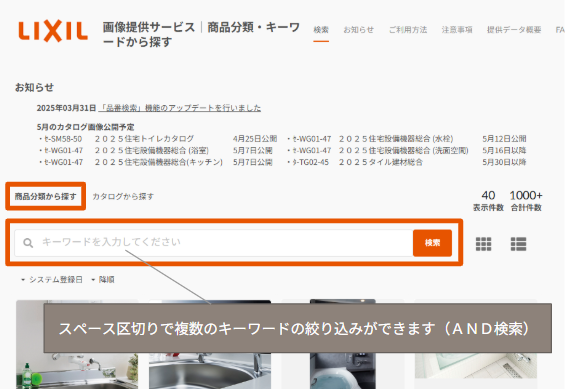Open the 提供データ概要 navigation tab
This screenshot has width=565, height=389.
[x=514, y=30]
